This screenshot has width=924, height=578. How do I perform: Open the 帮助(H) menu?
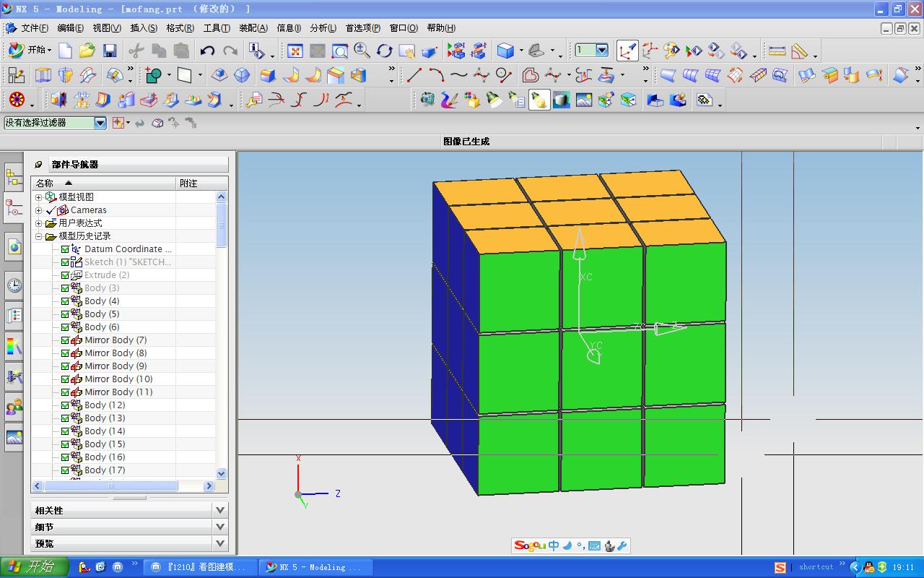click(441, 28)
